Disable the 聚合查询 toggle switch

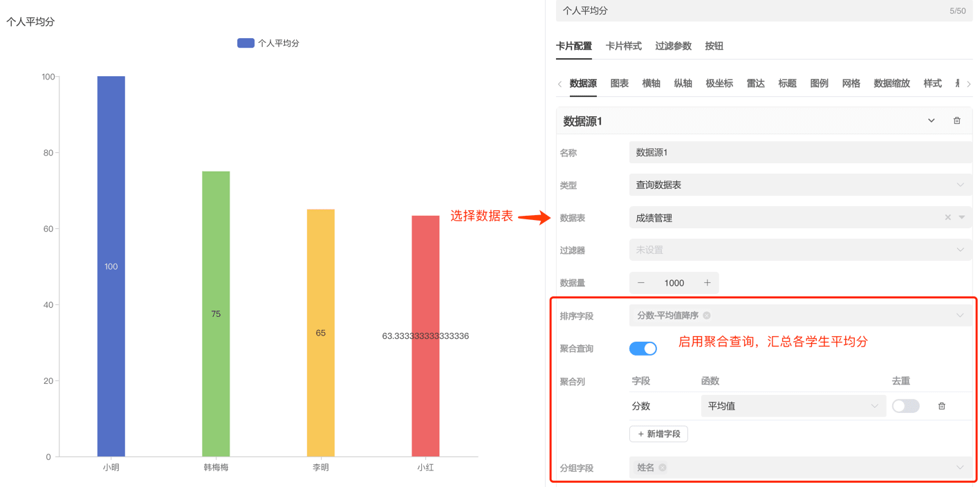click(x=642, y=349)
